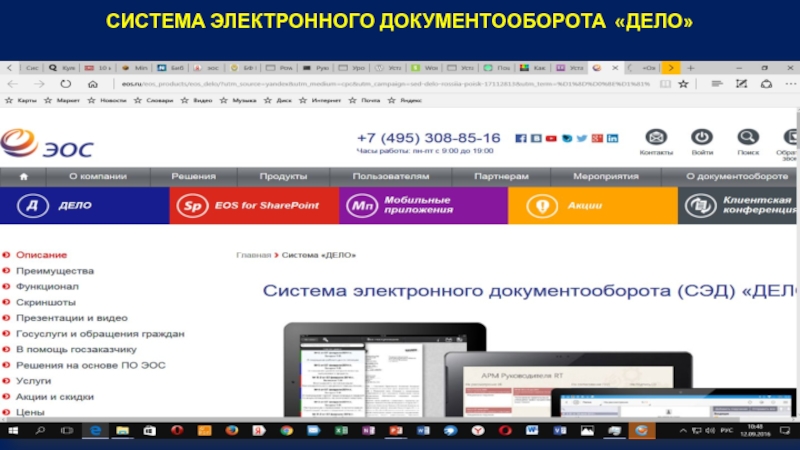Open reading view book icon
Viewport: 800px width, 450px height.
[665, 84]
